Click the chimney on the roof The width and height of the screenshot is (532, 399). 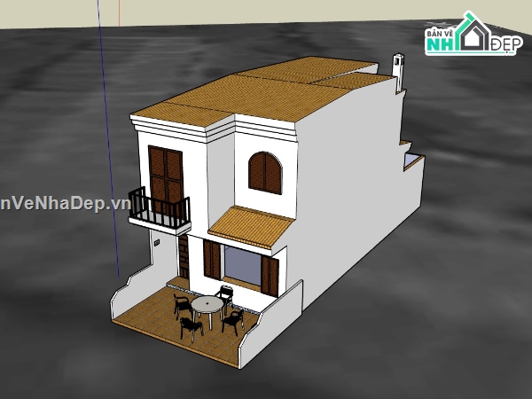coord(396,69)
